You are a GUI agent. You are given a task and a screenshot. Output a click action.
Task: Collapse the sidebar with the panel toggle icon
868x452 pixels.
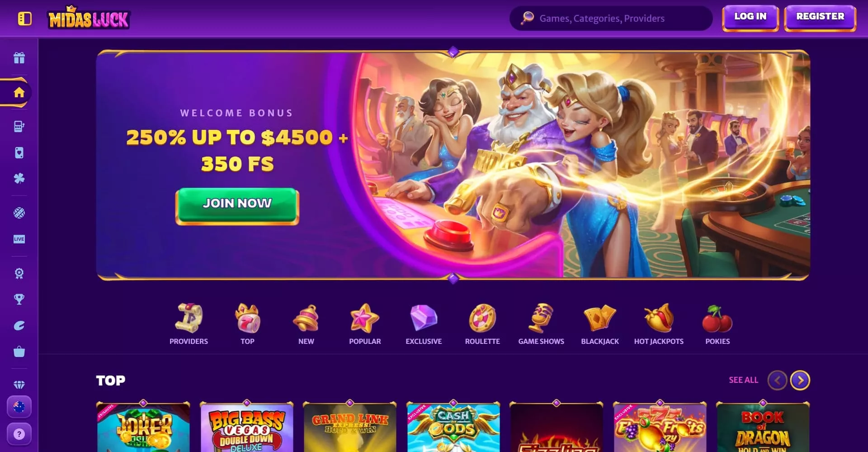click(25, 19)
